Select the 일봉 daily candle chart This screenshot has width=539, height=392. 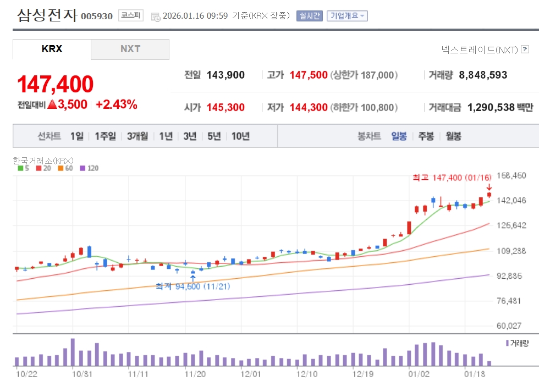(x=399, y=136)
